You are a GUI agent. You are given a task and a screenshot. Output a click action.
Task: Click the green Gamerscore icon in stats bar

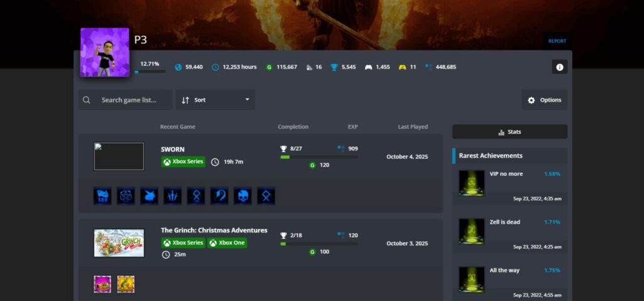tap(269, 67)
